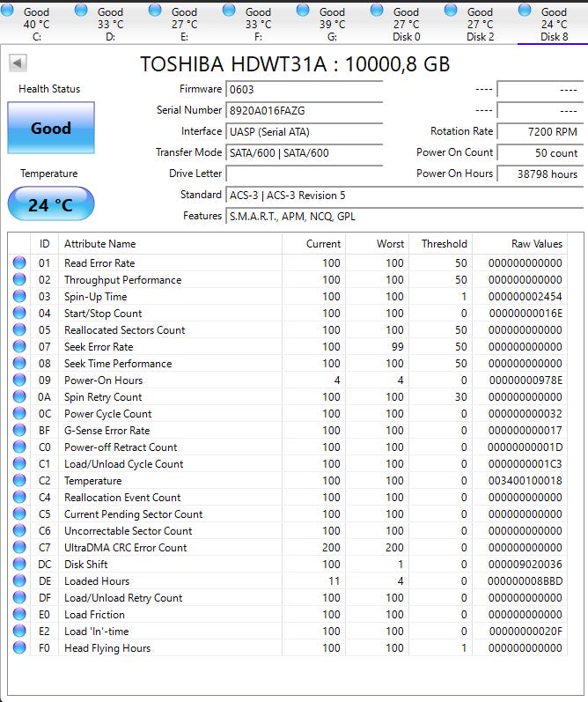Select the Disk Shift attribute name
588x702 pixels.
[86, 564]
